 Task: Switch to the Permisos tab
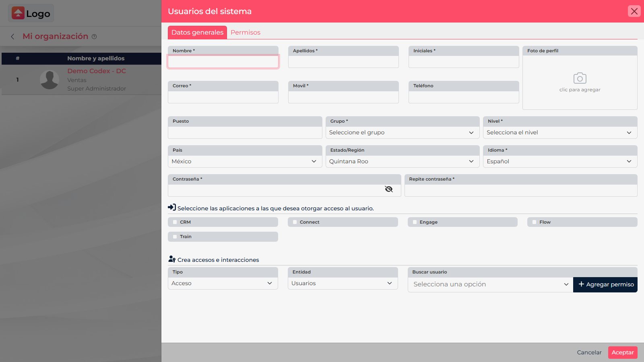pyautogui.click(x=246, y=33)
